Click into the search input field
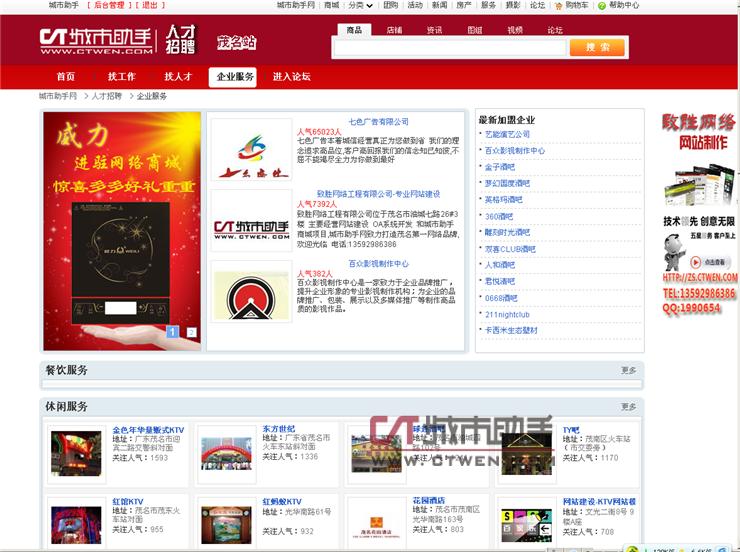 [x=450, y=48]
